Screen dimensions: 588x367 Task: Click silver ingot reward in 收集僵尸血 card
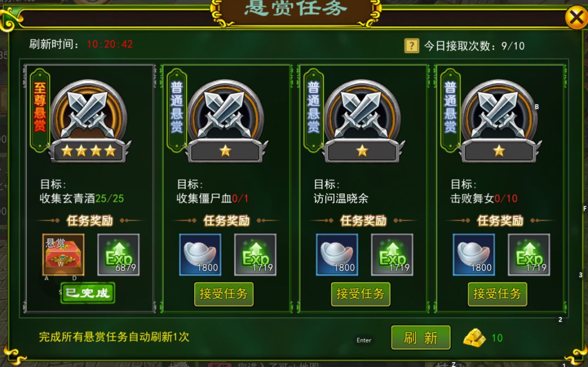pos(200,254)
